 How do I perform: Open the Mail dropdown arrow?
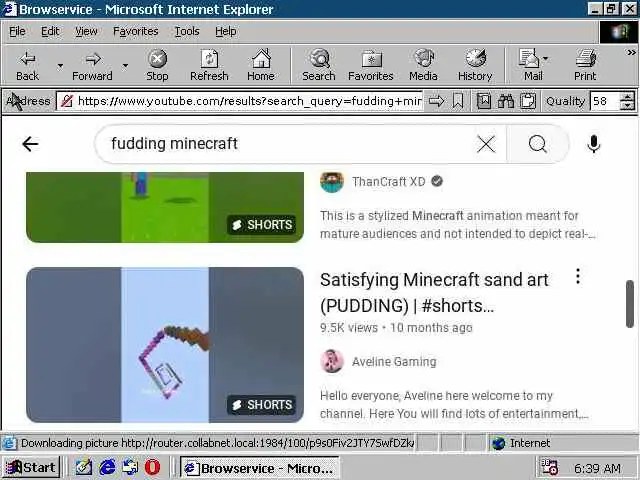546,60
